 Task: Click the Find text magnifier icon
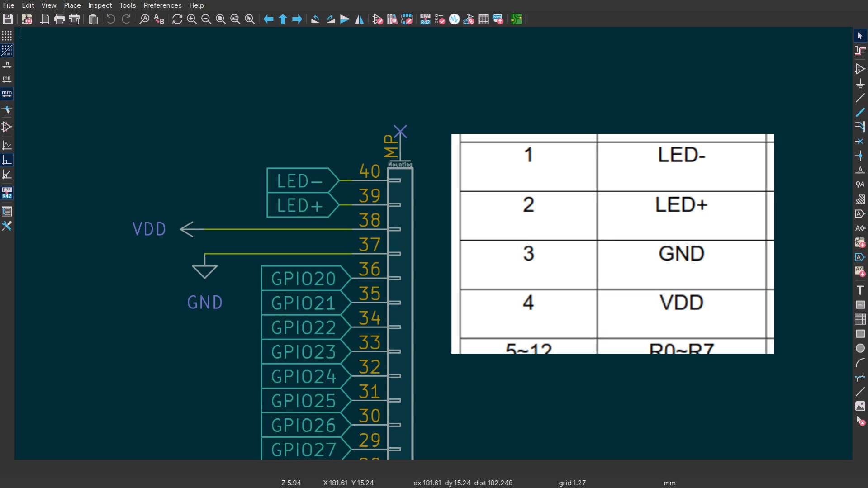click(x=144, y=19)
